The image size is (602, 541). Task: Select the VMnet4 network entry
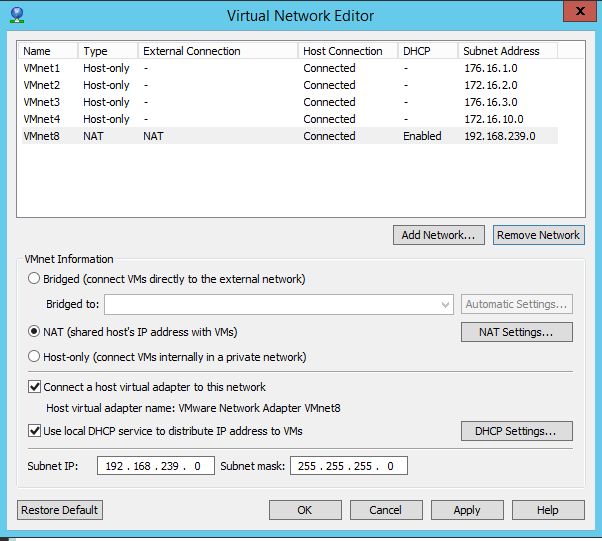[x=290, y=119]
